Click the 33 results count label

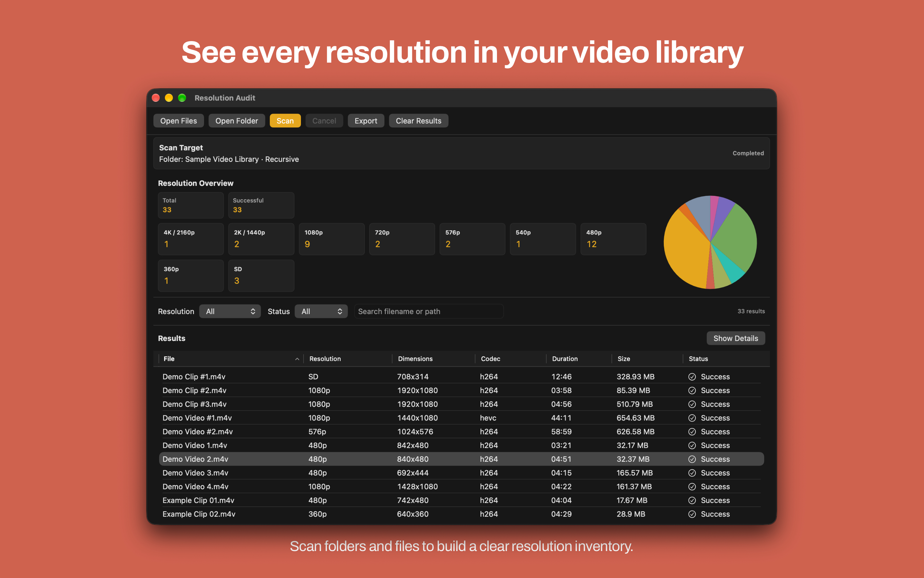(x=751, y=311)
